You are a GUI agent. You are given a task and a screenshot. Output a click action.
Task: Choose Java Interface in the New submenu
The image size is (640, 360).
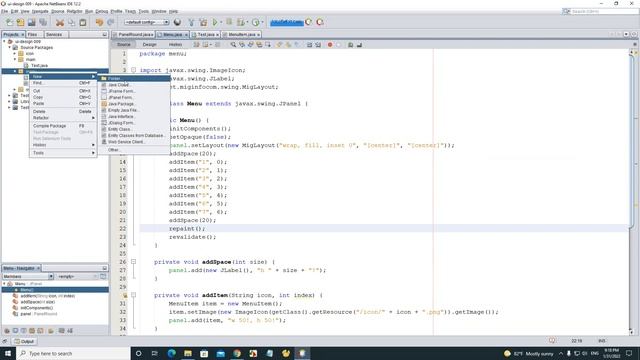(x=134, y=116)
